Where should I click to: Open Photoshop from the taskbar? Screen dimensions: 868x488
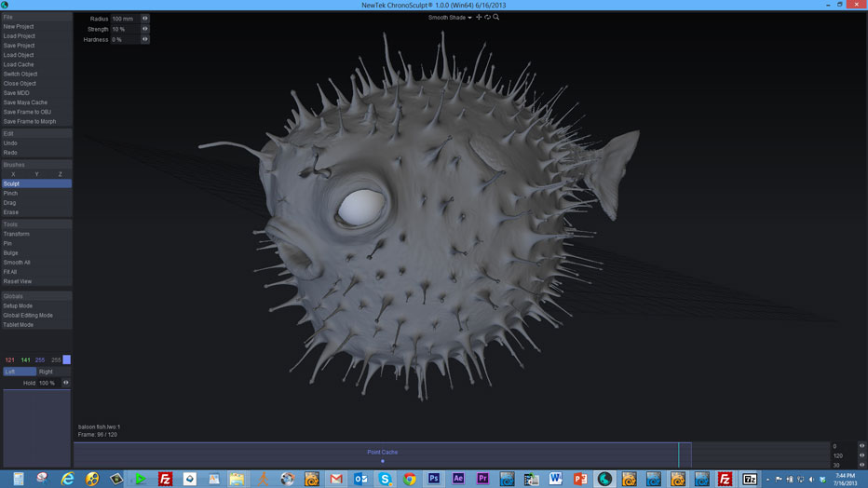(x=434, y=479)
